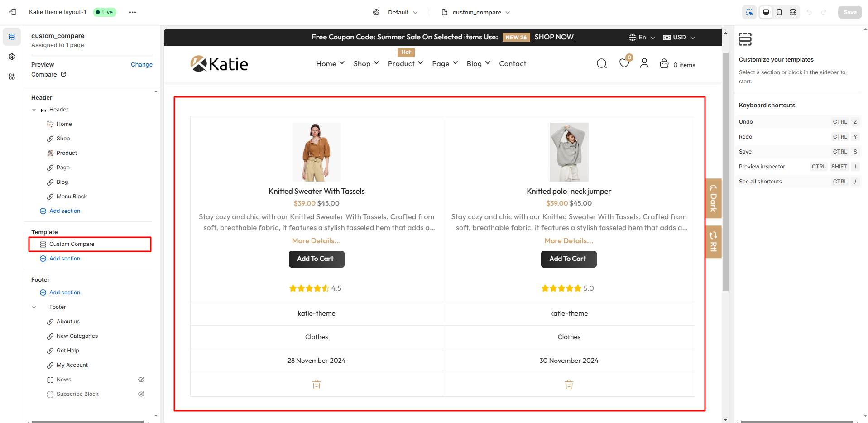
Task: Open the apps icon in left rail
Action: pos(12,77)
